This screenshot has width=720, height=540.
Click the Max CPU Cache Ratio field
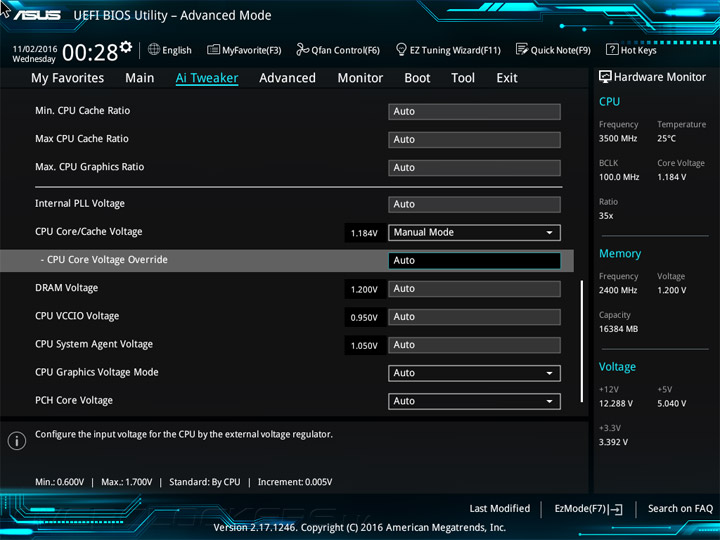[474, 140]
